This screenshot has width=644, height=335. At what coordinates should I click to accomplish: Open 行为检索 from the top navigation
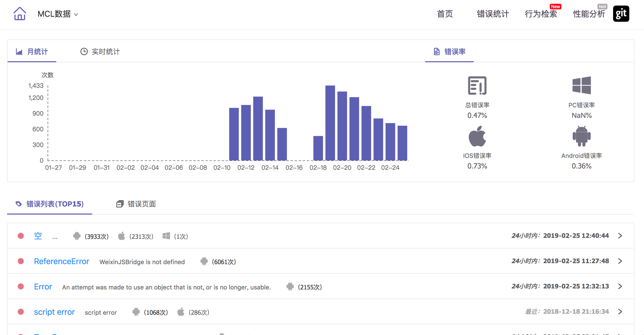541,14
